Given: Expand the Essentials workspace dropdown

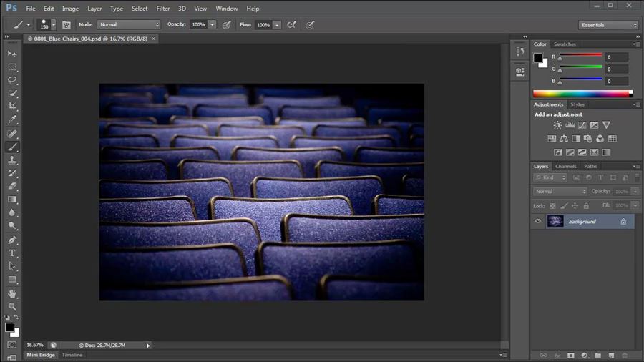Looking at the screenshot, I should pyautogui.click(x=608, y=25).
